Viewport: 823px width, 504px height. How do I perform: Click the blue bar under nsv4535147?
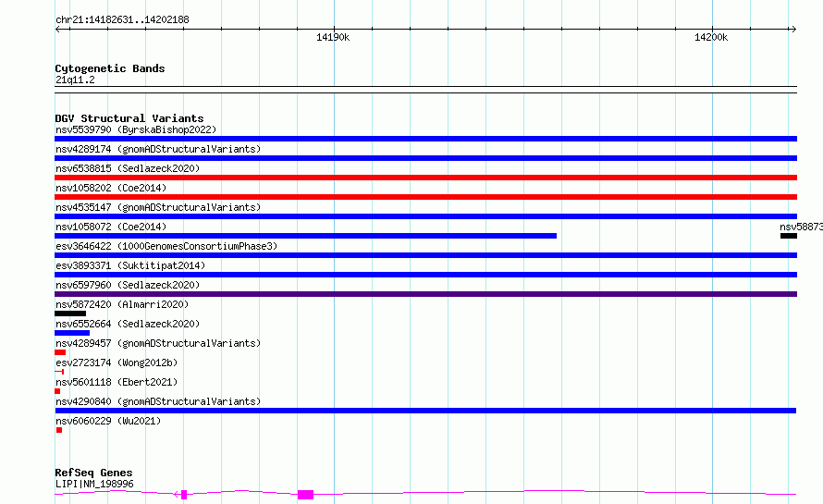[425, 216]
